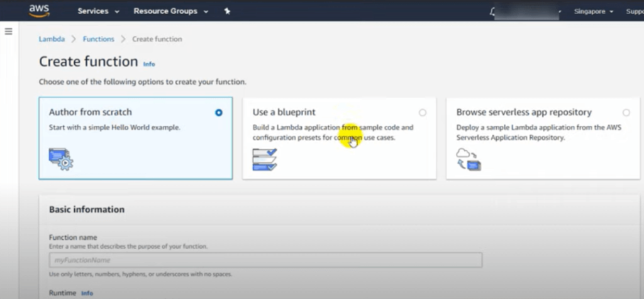This screenshot has width=644, height=299.
Task: Open the blurred account name dropdown
Action: coord(528,11)
